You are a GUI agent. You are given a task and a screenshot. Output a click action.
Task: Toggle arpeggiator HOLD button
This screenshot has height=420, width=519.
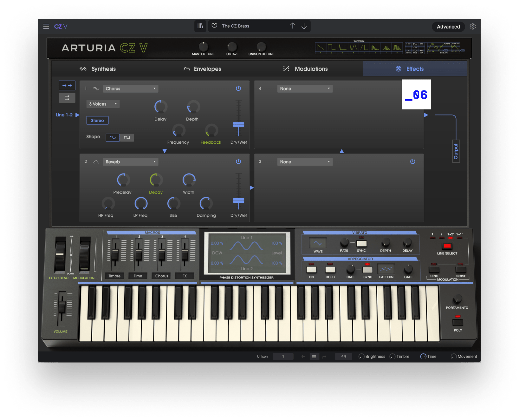click(330, 270)
